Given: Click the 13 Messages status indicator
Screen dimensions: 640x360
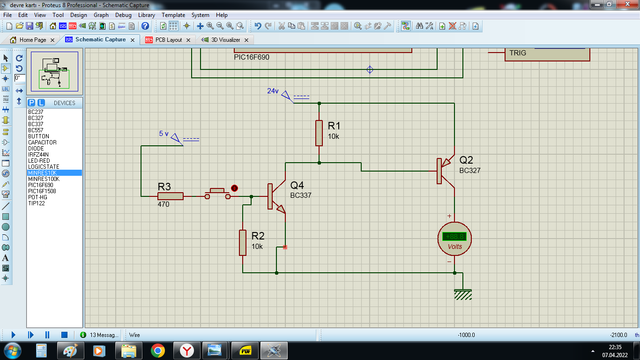Looking at the screenshot, I should pyautogui.click(x=99, y=335).
